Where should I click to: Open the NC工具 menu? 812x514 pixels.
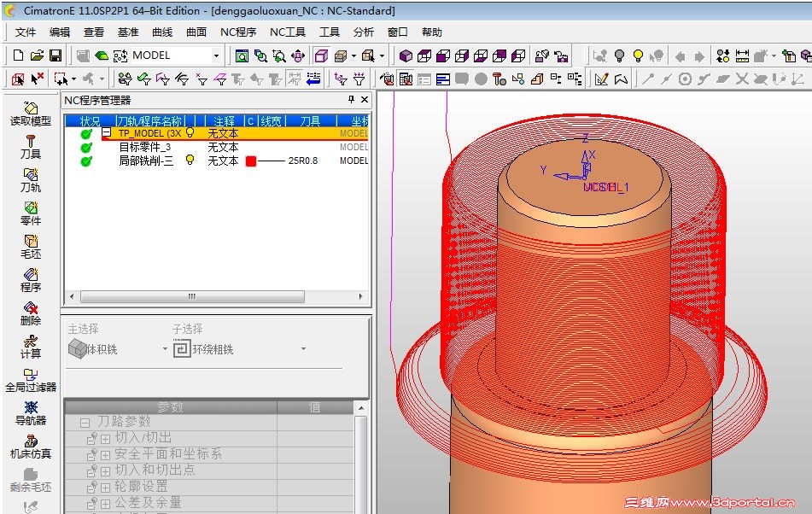[x=288, y=32]
